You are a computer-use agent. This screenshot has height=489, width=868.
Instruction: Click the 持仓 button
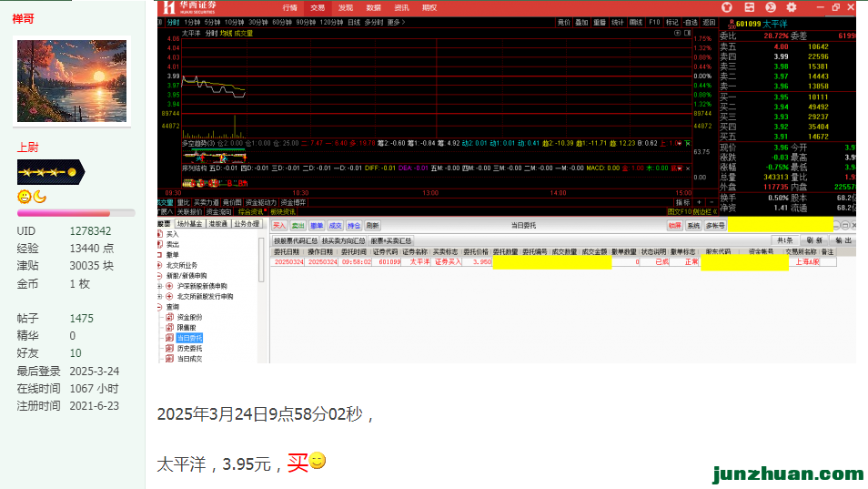[x=354, y=226]
